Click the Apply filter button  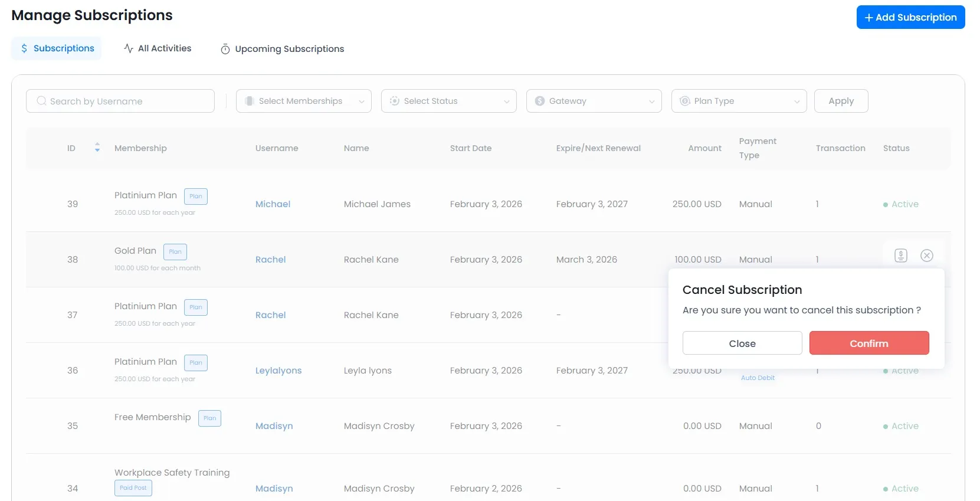[841, 101]
